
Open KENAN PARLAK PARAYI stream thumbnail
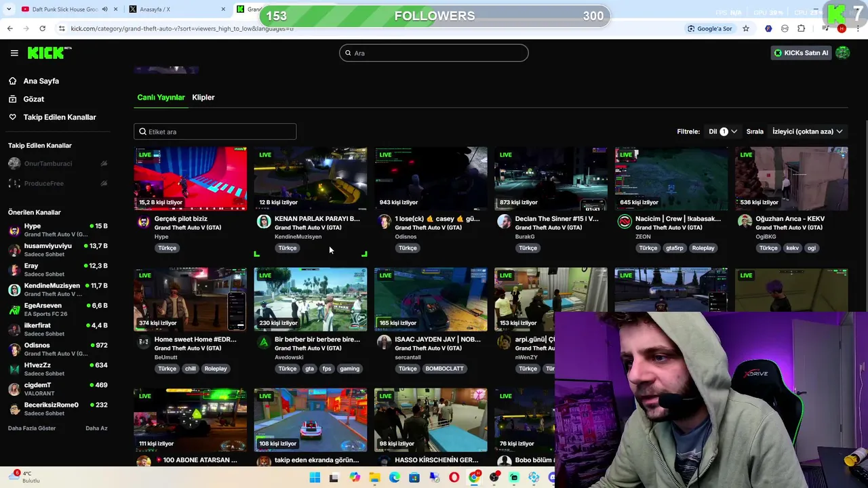(311, 178)
